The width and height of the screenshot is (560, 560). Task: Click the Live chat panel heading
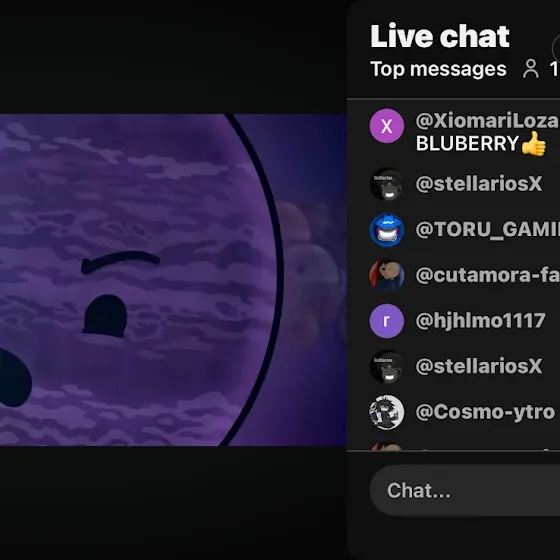click(x=440, y=36)
